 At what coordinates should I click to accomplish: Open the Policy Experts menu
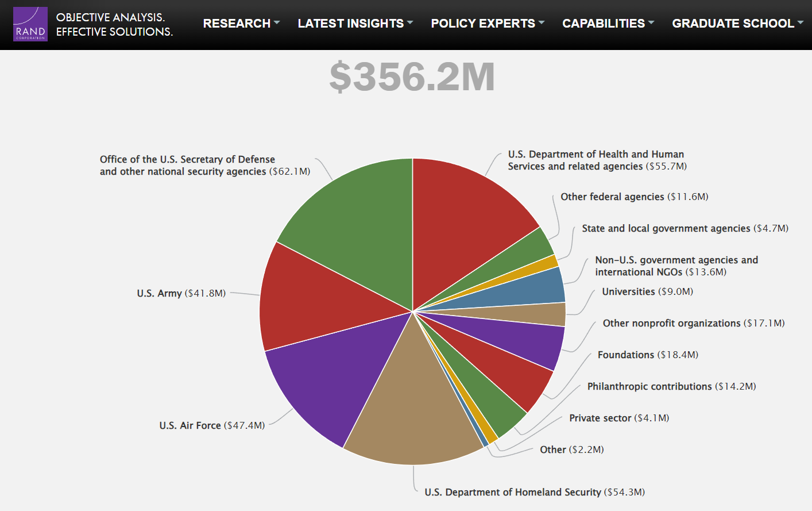pyautogui.click(x=488, y=24)
